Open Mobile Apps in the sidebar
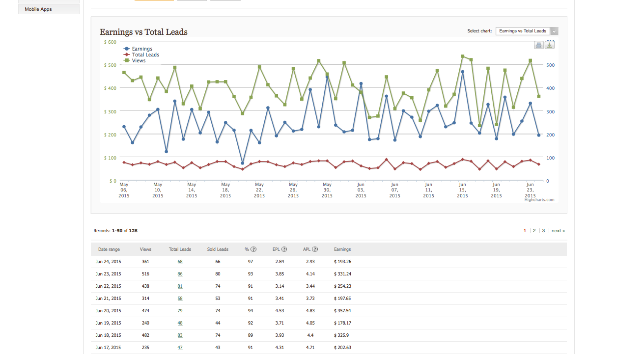 pyautogui.click(x=49, y=9)
